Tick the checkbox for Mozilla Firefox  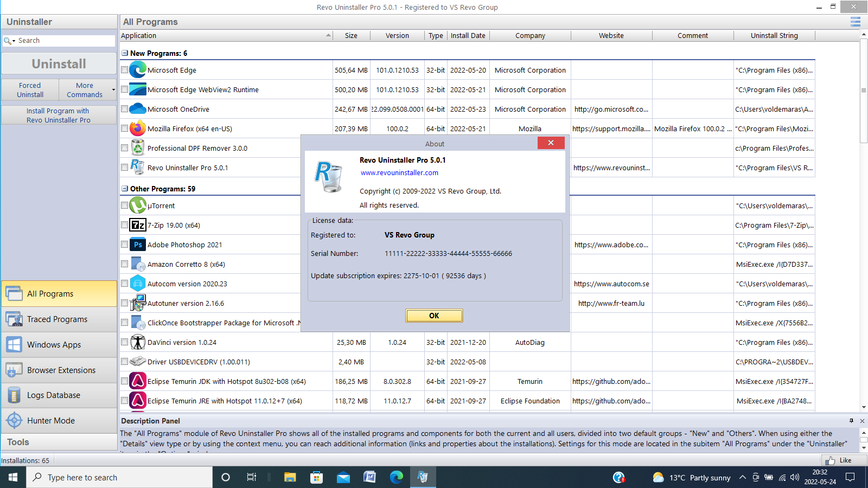(124, 129)
